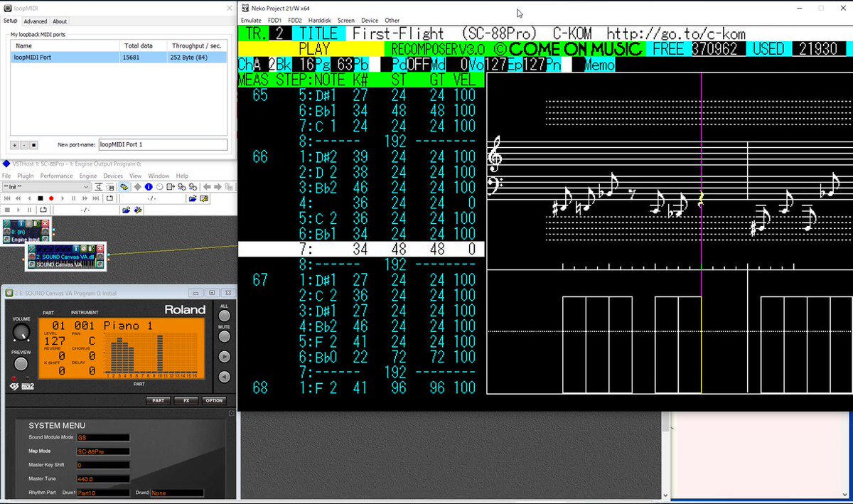Open the Drum2 'None' field
Screen dimensions: 853x504
pyautogui.click(x=177, y=493)
